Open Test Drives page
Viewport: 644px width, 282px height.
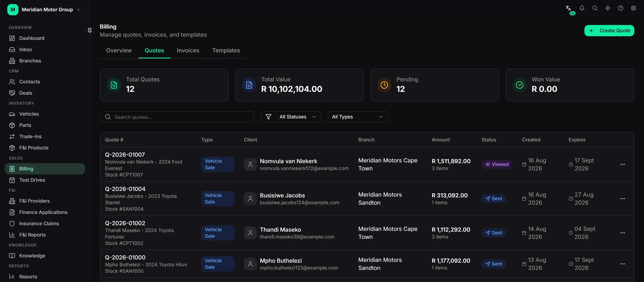click(45, 180)
